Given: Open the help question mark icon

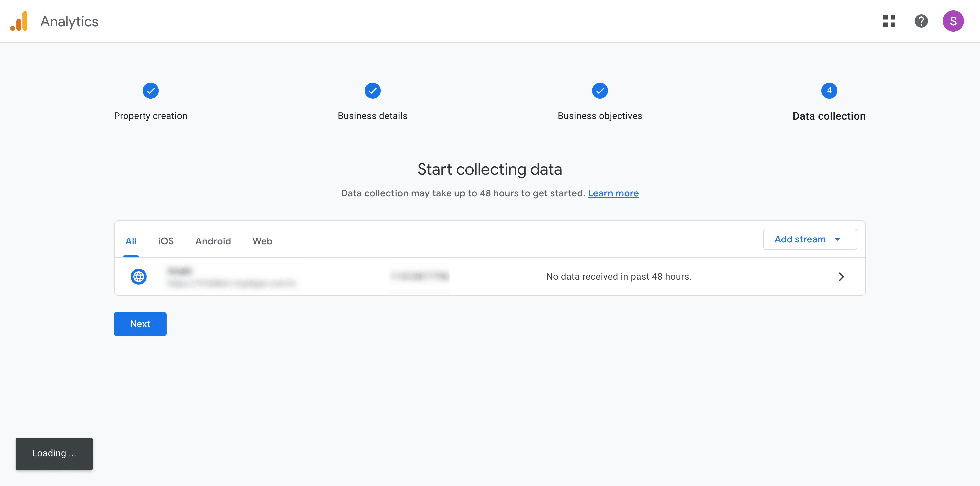Looking at the screenshot, I should pos(921,21).
